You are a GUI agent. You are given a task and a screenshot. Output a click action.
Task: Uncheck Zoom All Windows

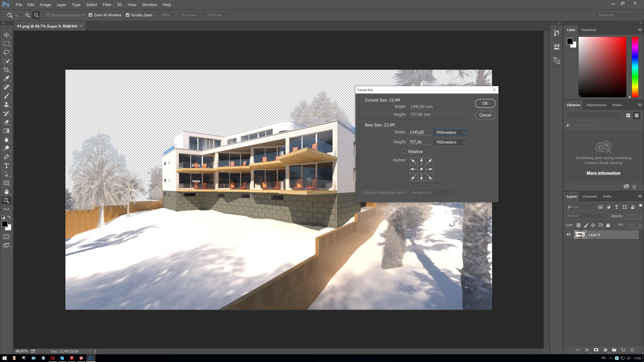91,15
